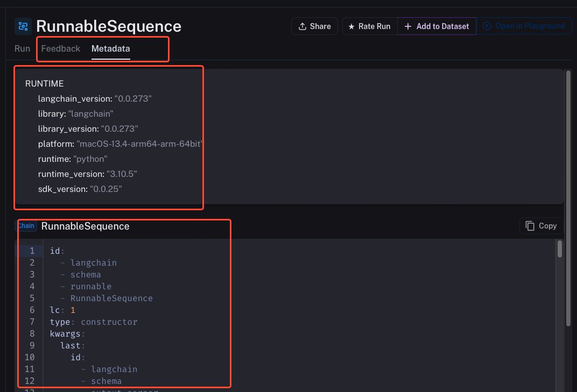Screen dimensions: 577x392
Task: Click the play icon in Open in Playground
Action: [487, 26]
